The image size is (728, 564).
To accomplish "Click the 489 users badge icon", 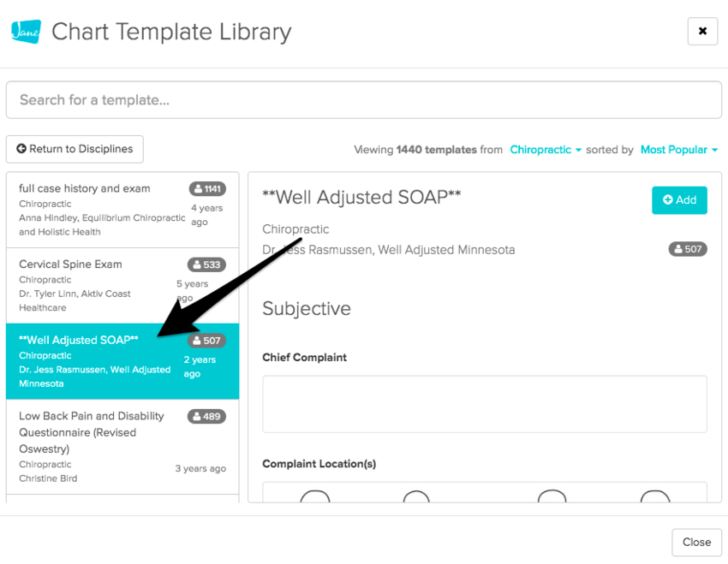I will pos(207,417).
